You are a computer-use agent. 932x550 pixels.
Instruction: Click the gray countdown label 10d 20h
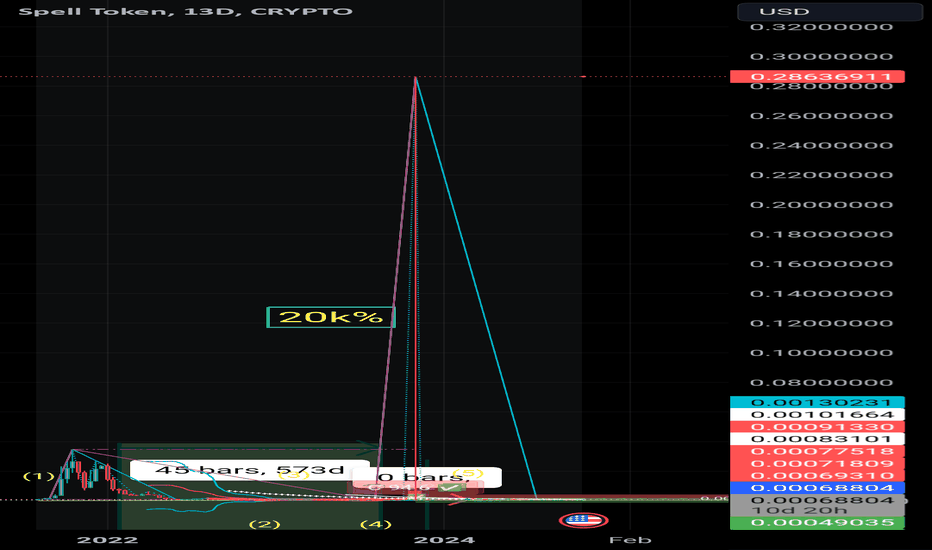coord(799,510)
